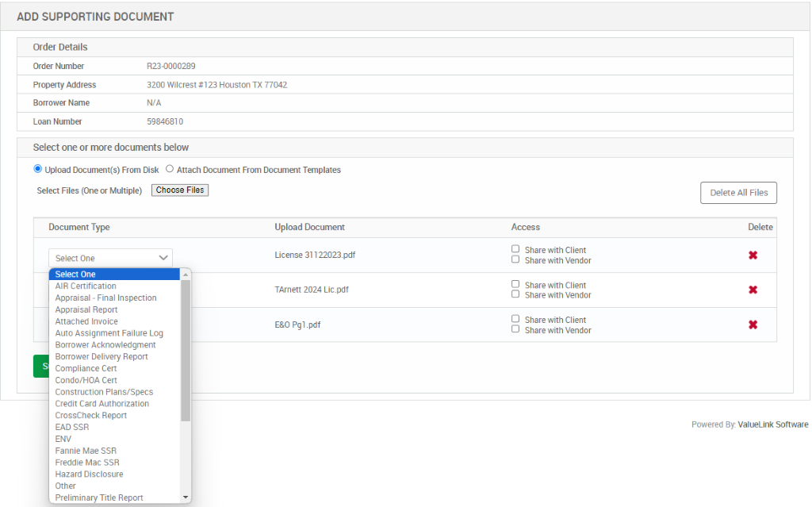Choose ENV document type
This screenshot has width=812, height=507.
coord(114,439)
